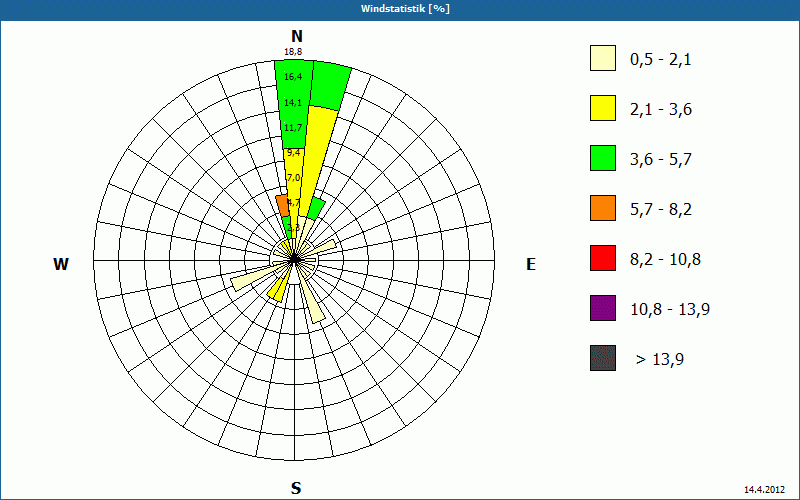
Task: Click the ring value '18,8'
Action: [x=293, y=52]
